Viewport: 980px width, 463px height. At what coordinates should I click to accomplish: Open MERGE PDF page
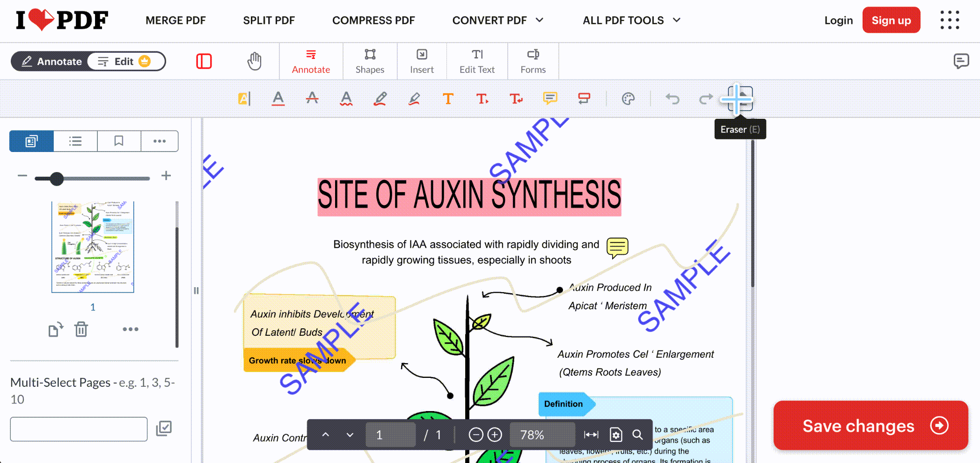[x=176, y=21]
